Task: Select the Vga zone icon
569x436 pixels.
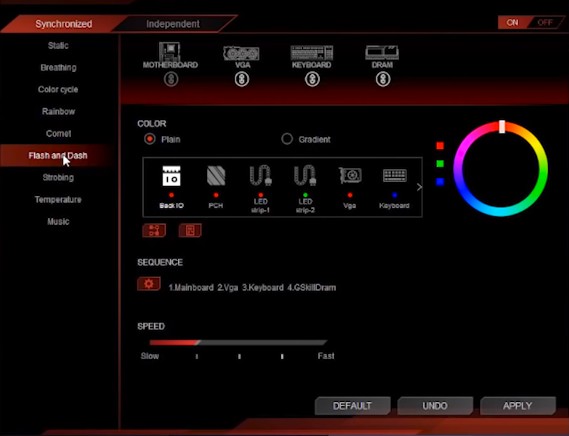Action: click(350, 175)
